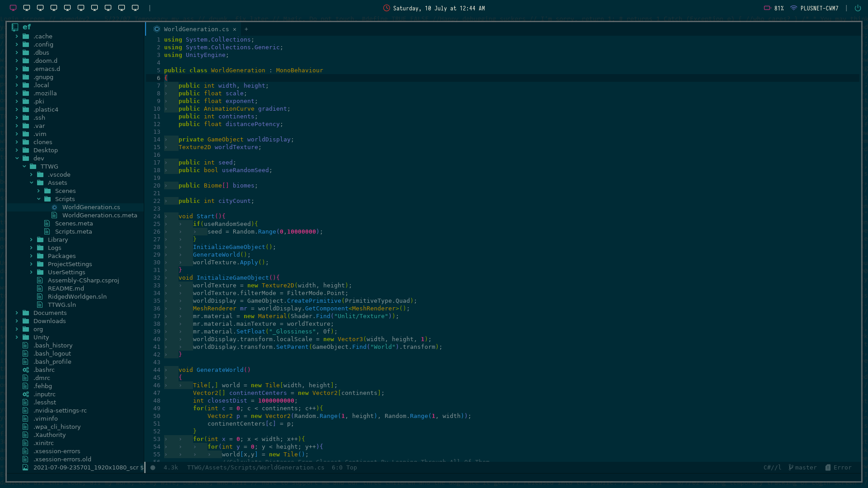Click the ef project root book icon
868x488 pixels.
tap(15, 27)
